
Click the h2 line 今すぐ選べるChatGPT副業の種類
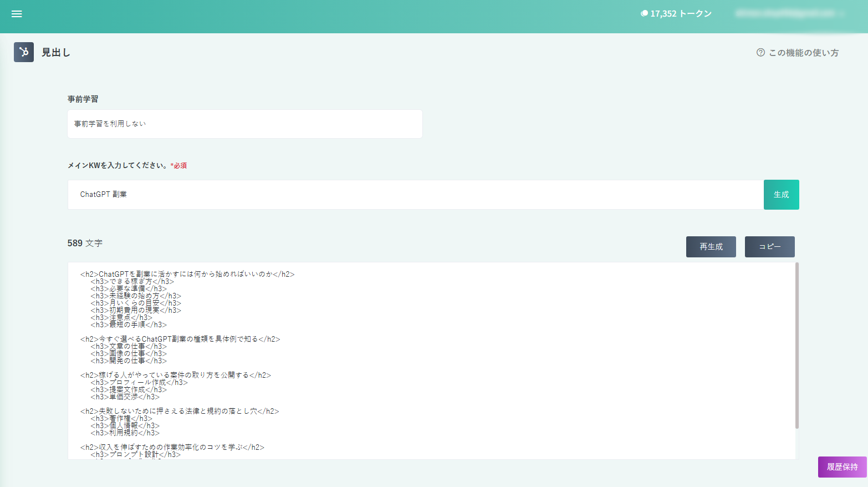pos(180,339)
